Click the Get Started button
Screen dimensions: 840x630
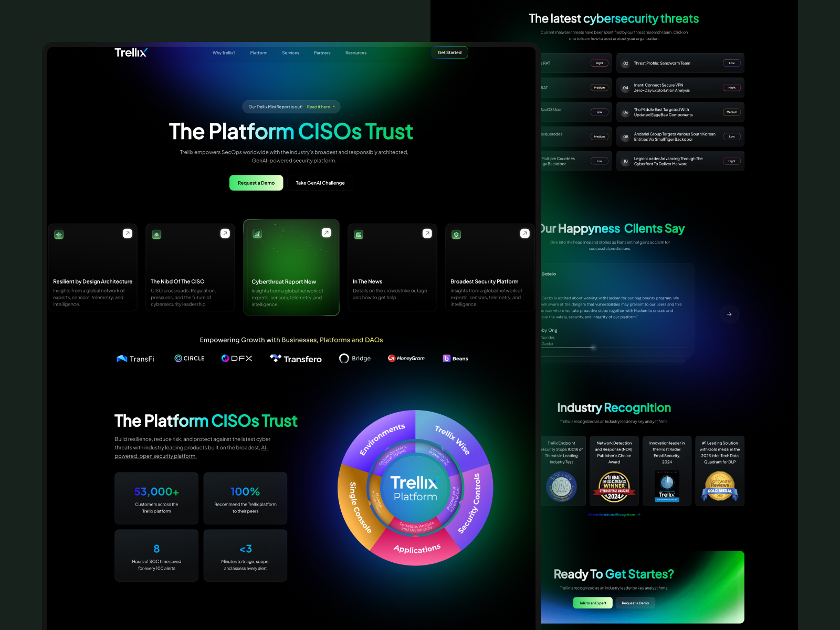click(x=449, y=52)
